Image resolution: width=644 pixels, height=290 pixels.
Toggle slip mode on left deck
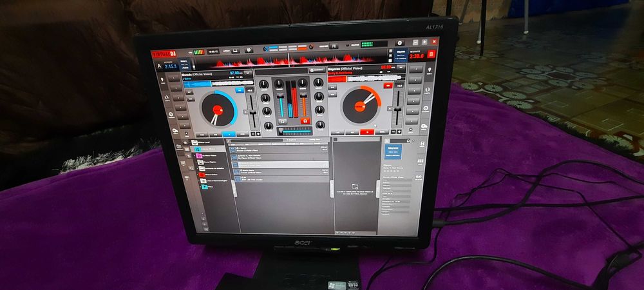click(189, 92)
